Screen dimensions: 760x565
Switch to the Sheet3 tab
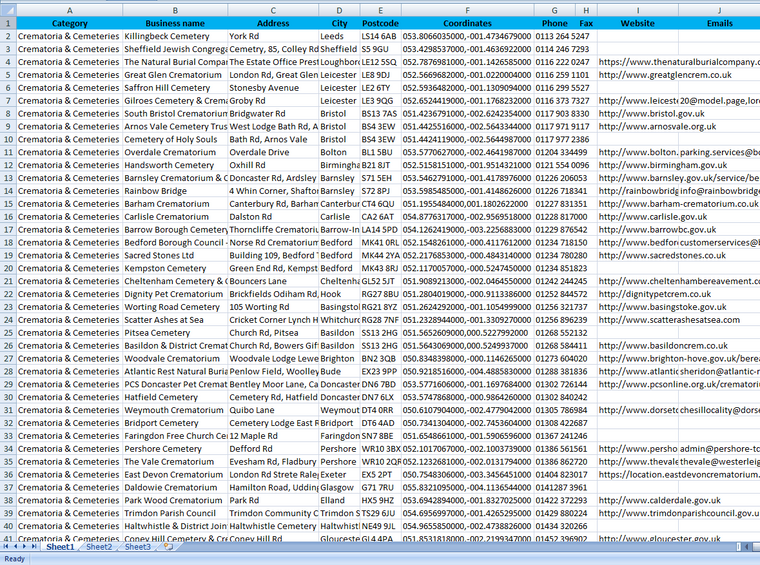point(138,547)
